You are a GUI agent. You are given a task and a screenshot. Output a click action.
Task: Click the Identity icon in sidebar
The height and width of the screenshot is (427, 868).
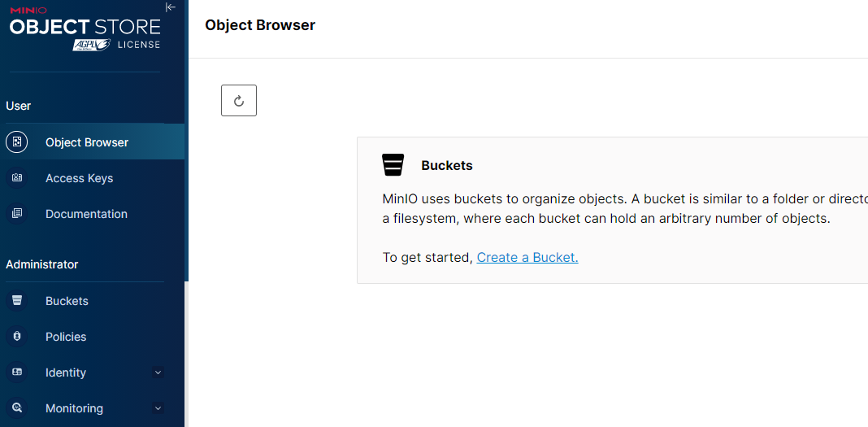pyautogui.click(x=16, y=373)
